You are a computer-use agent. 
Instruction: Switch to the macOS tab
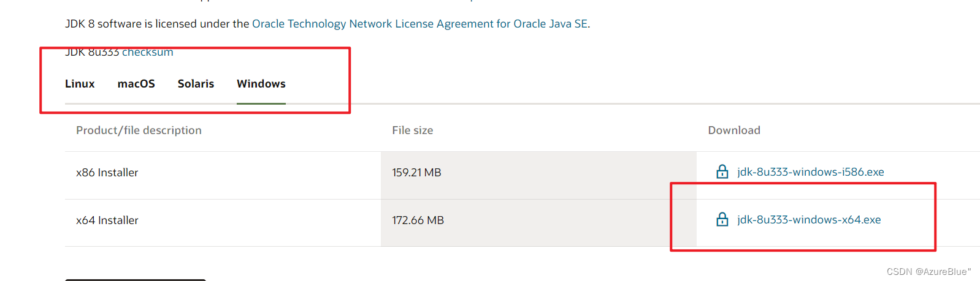[x=136, y=84]
